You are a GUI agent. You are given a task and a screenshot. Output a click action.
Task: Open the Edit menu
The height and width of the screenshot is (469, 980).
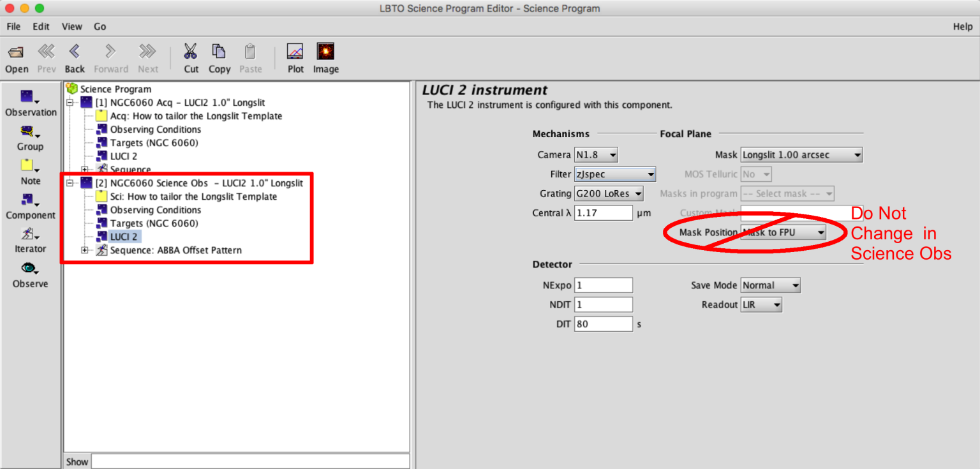pos(41,26)
